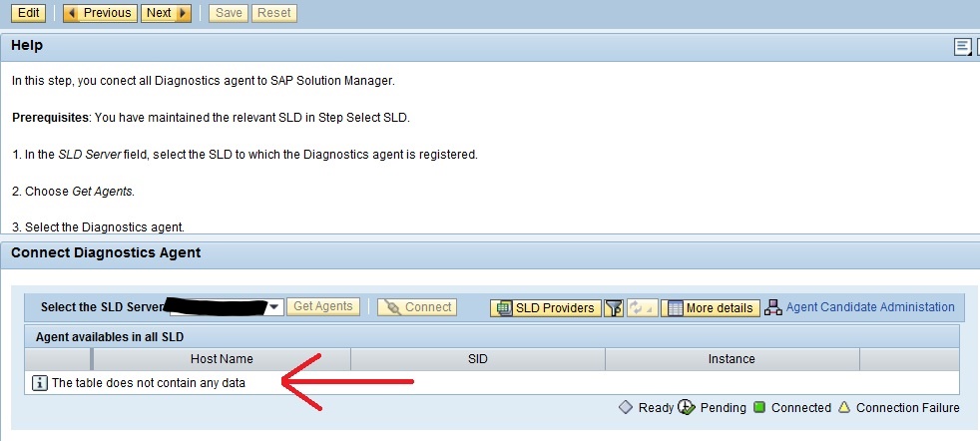Go to the Next step
This screenshot has width=980, height=441.
[166, 13]
